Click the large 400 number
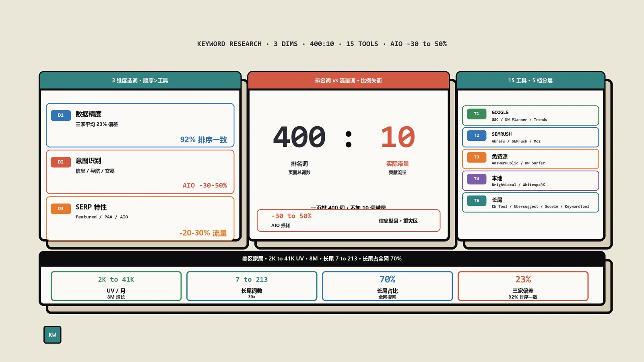Image resolution: width=644 pixels, height=362 pixels. click(x=299, y=137)
